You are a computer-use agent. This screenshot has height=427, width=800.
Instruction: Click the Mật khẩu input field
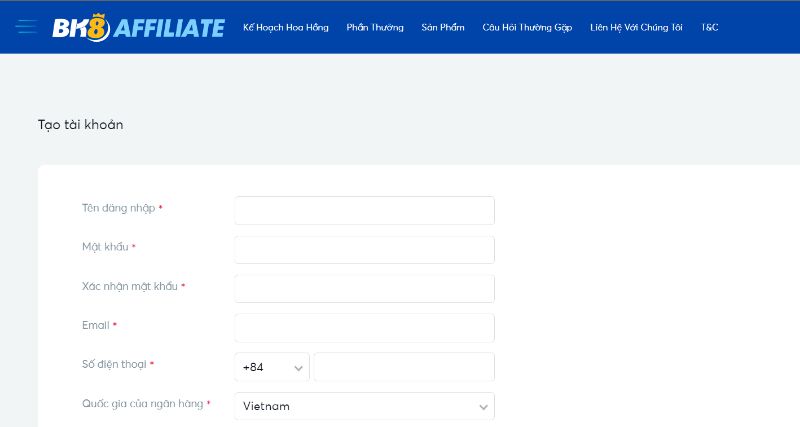click(364, 249)
